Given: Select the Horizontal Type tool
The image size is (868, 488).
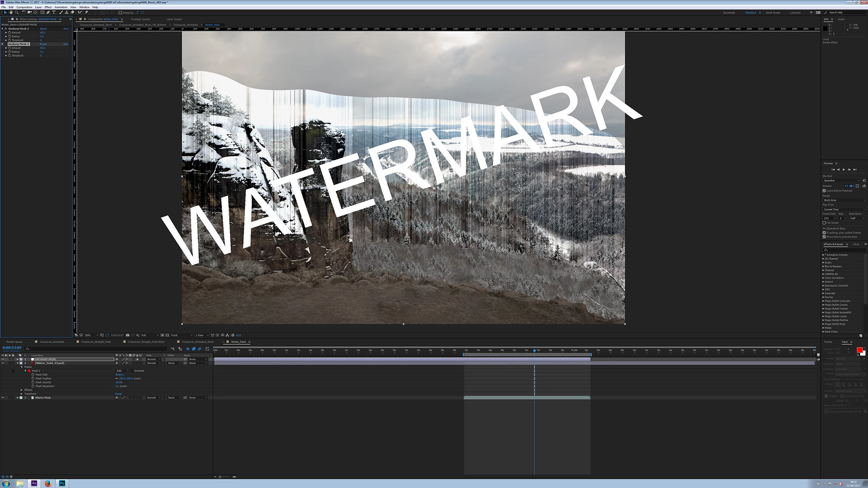Looking at the screenshot, I should (x=54, y=13).
